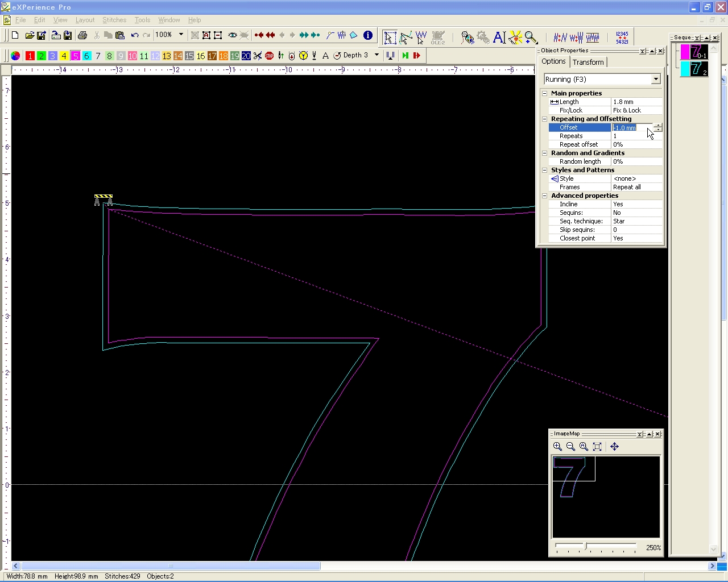Click the Fix/Lock value Fix & Lock
The height and width of the screenshot is (582, 728).
coord(637,110)
